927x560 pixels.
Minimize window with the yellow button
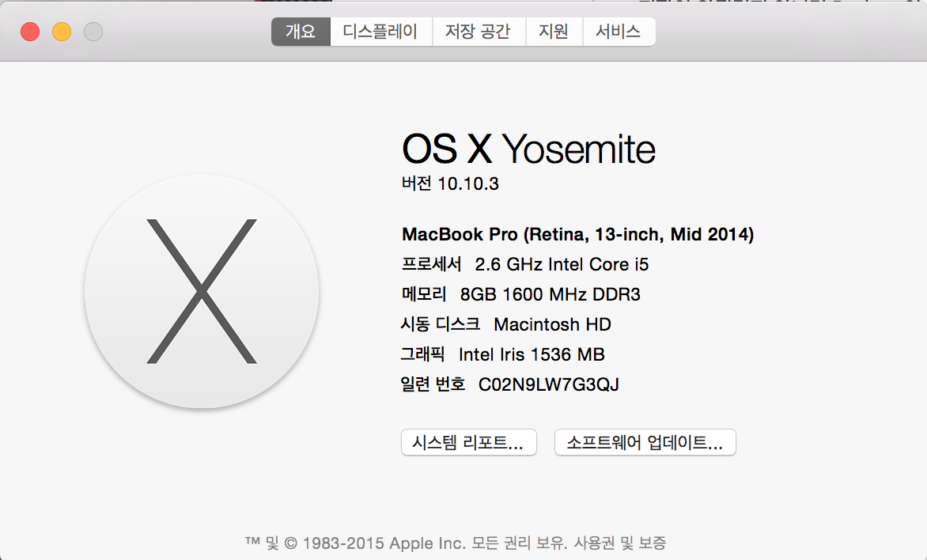coord(62,32)
